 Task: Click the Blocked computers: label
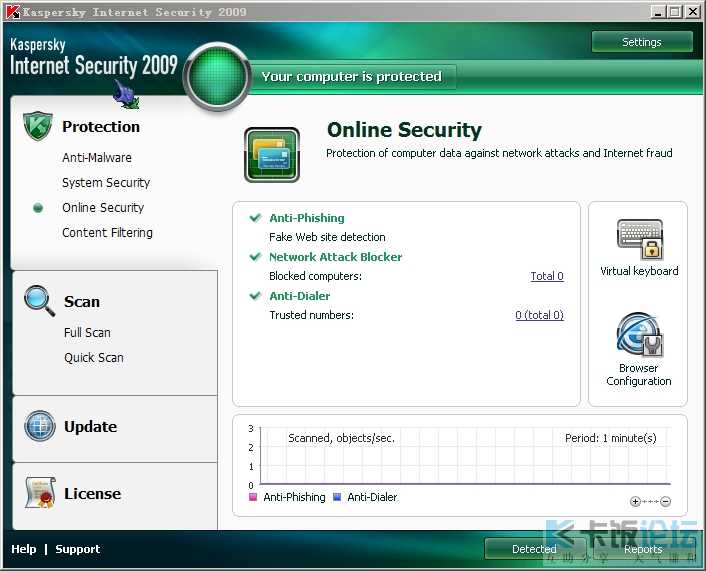coord(316,276)
